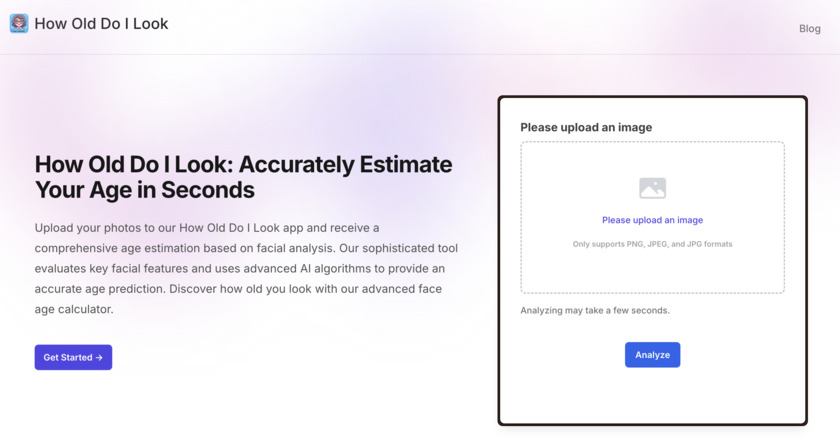Click the "Your Age in Seconds" headline line
Image resolution: width=840 pixels, height=447 pixels.
click(x=144, y=190)
